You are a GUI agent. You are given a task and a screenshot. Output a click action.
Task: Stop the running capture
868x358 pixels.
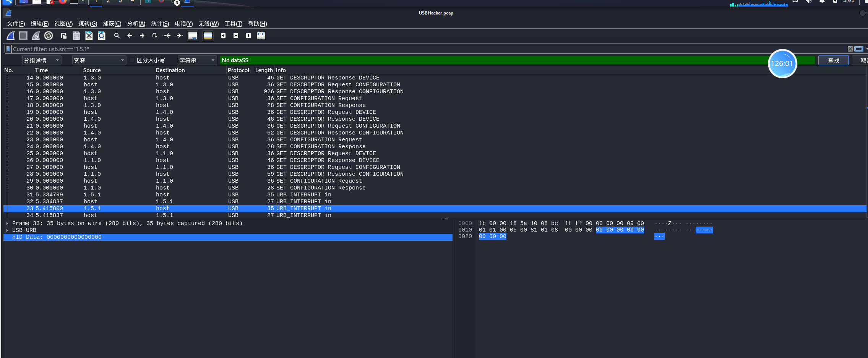[x=23, y=36]
